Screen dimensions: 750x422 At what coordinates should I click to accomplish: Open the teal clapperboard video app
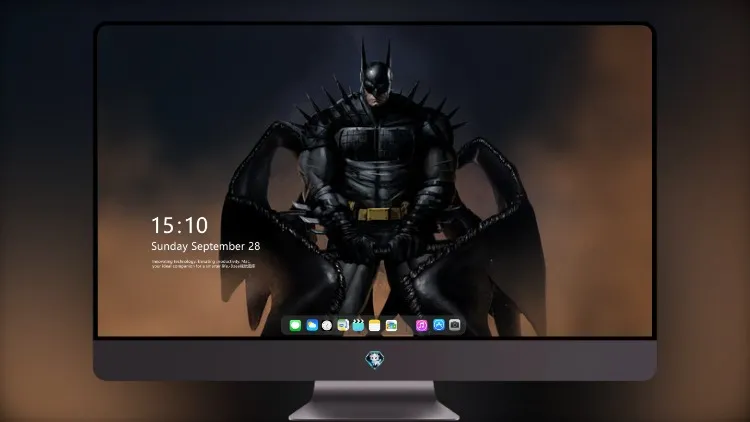358,325
